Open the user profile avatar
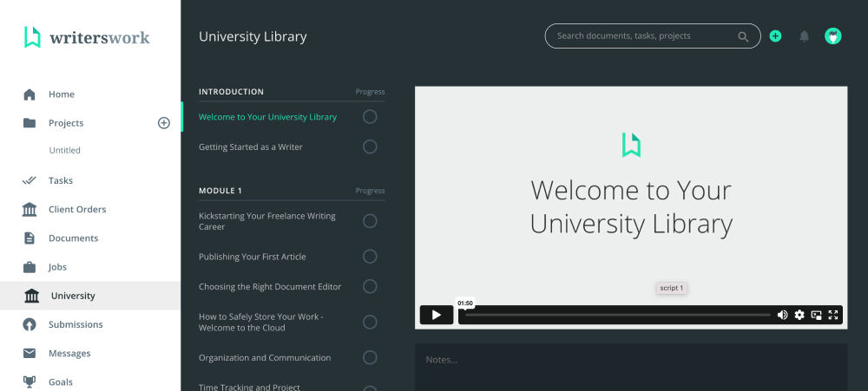Viewport: 868px width, 391px height. tap(833, 36)
